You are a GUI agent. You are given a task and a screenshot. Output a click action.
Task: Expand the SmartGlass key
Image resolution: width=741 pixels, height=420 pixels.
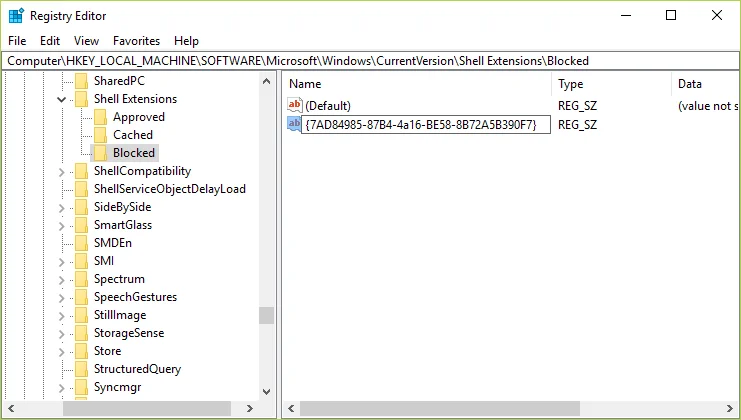tap(61, 226)
